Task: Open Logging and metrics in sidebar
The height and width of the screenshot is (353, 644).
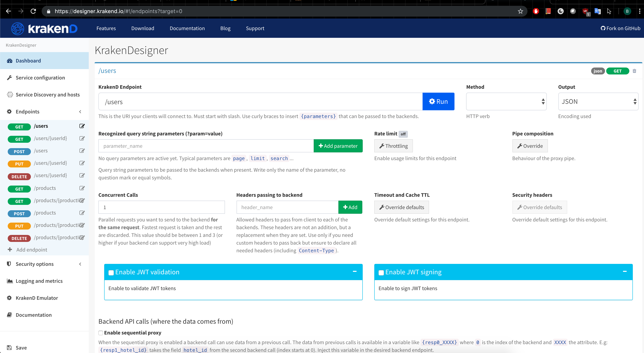Action: (x=44, y=281)
